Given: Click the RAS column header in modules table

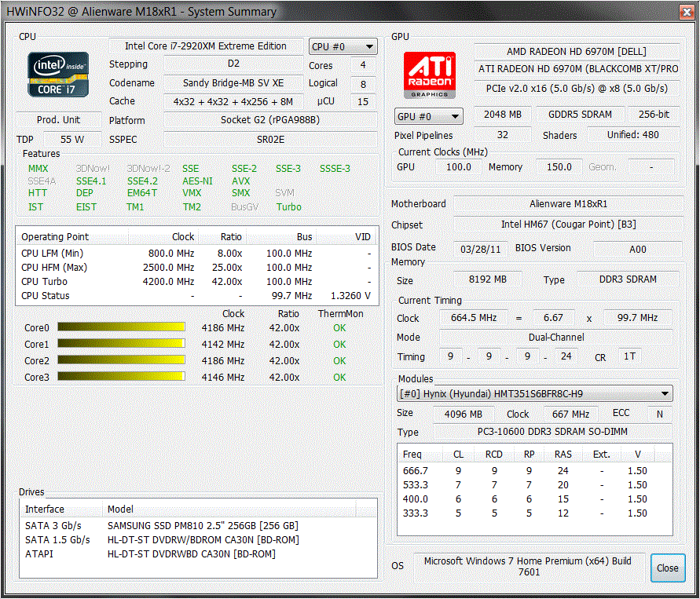Looking at the screenshot, I should pyautogui.click(x=563, y=454).
